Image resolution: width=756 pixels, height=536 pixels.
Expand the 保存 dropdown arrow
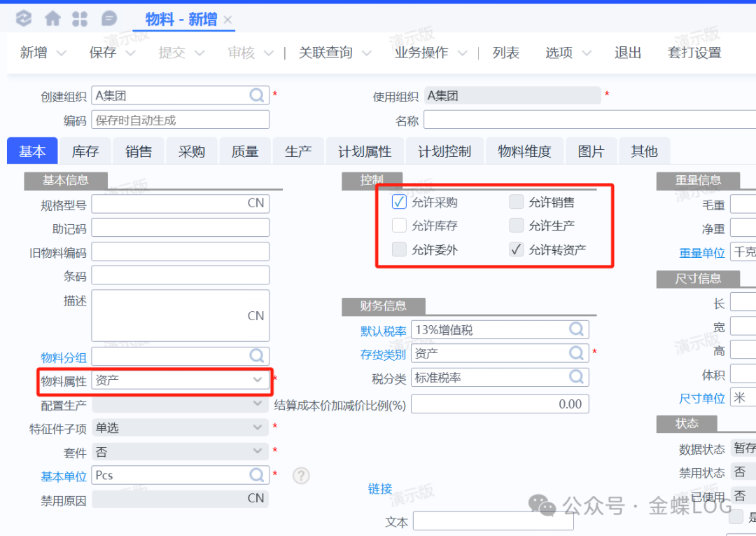point(130,53)
